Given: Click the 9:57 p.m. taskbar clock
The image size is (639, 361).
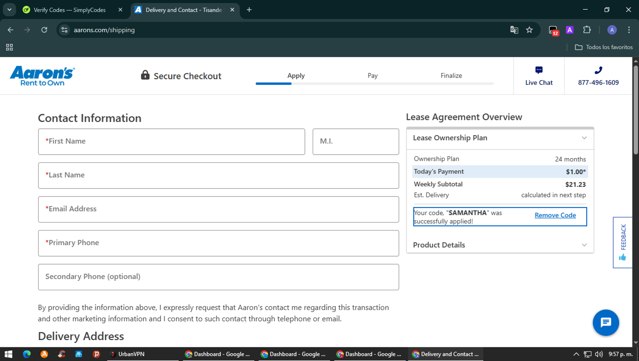Looking at the screenshot, I should click(620, 354).
